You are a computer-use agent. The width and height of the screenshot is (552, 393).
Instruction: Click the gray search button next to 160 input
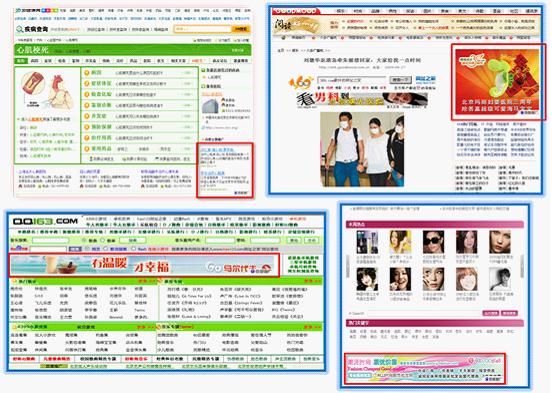(x=400, y=80)
